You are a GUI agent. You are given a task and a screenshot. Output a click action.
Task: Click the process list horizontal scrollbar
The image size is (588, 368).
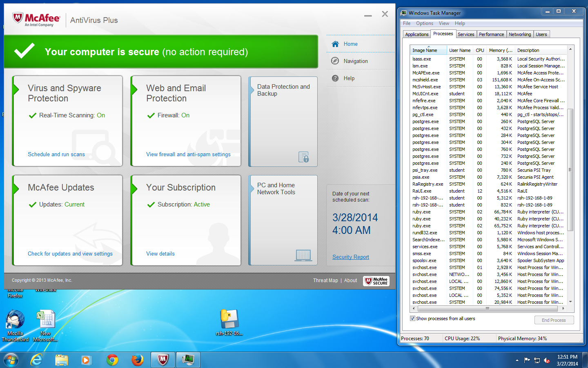[x=488, y=308]
